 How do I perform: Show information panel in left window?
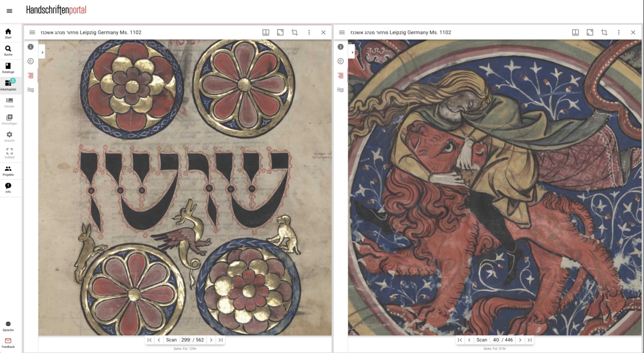(x=30, y=47)
